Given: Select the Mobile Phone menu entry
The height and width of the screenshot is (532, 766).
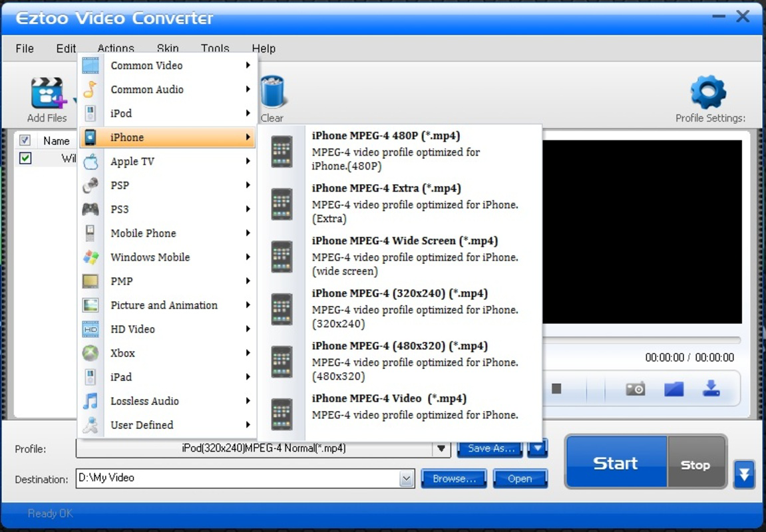Looking at the screenshot, I should tap(168, 233).
